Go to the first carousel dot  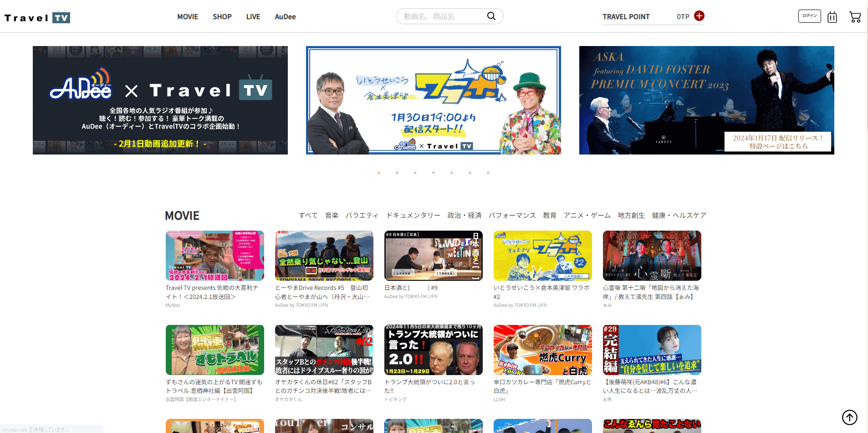tap(379, 173)
